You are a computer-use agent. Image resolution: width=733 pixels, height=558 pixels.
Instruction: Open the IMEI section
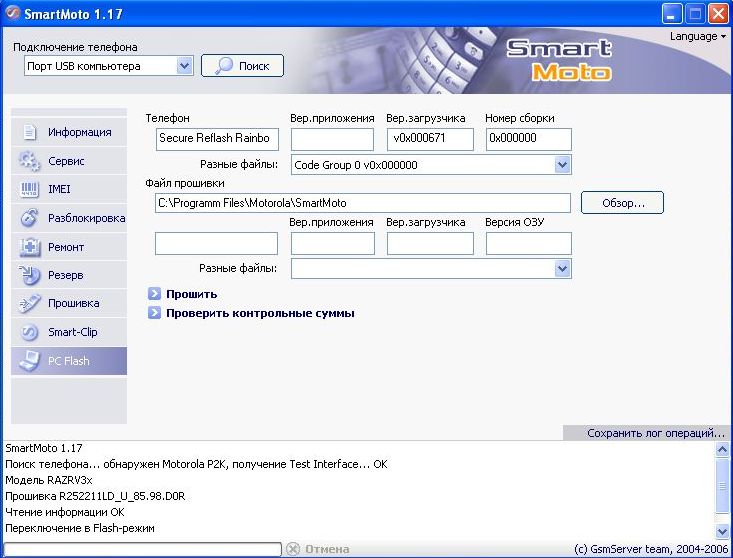pyautogui.click(x=69, y=189)
